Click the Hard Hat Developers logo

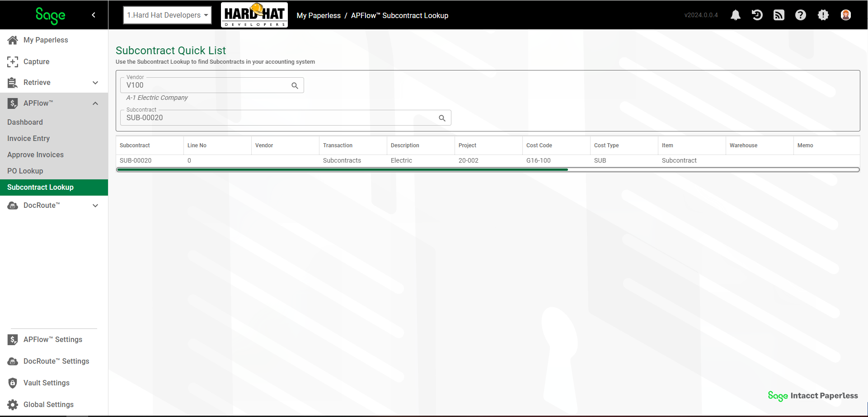254,15
